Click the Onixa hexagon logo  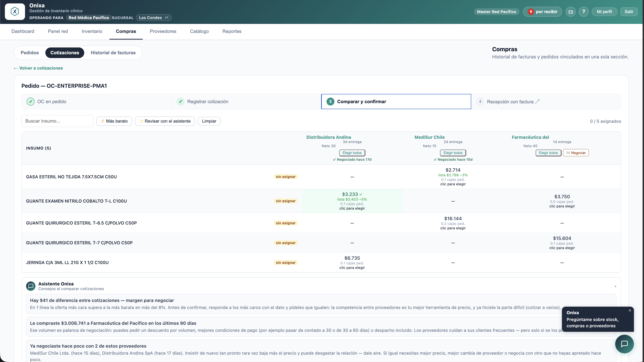tap(15, 12)
